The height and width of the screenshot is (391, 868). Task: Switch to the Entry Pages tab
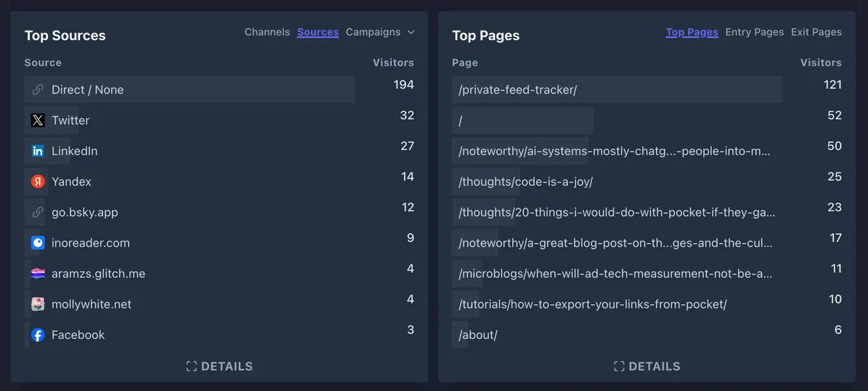(754, 32)
